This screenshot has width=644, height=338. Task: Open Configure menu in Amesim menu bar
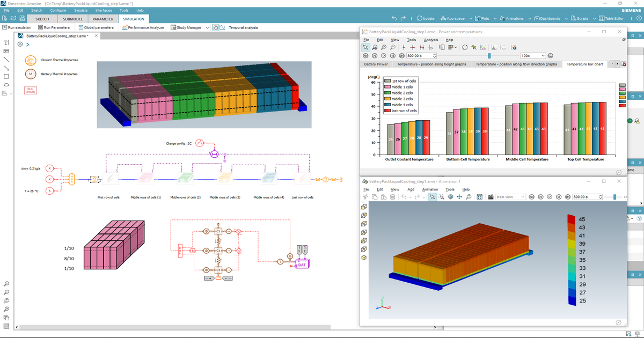coord(58,10)
